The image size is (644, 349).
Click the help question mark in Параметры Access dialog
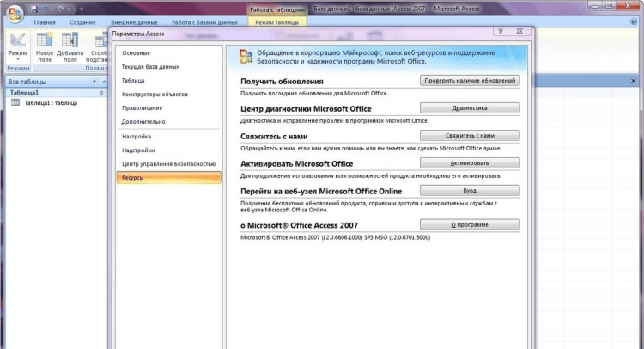501,31
